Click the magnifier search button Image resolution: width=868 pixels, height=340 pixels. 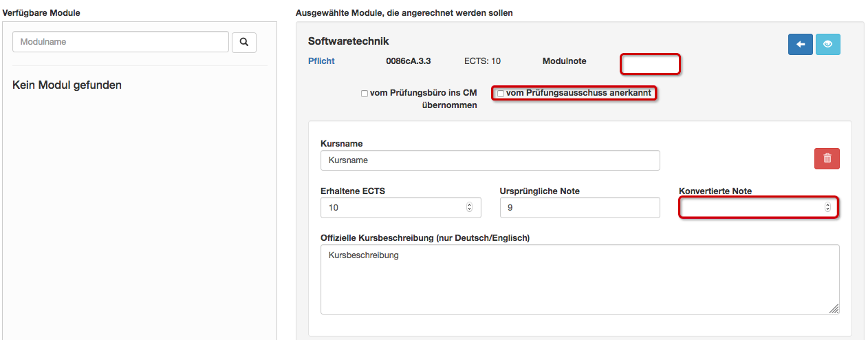click(x=244, y=42)
